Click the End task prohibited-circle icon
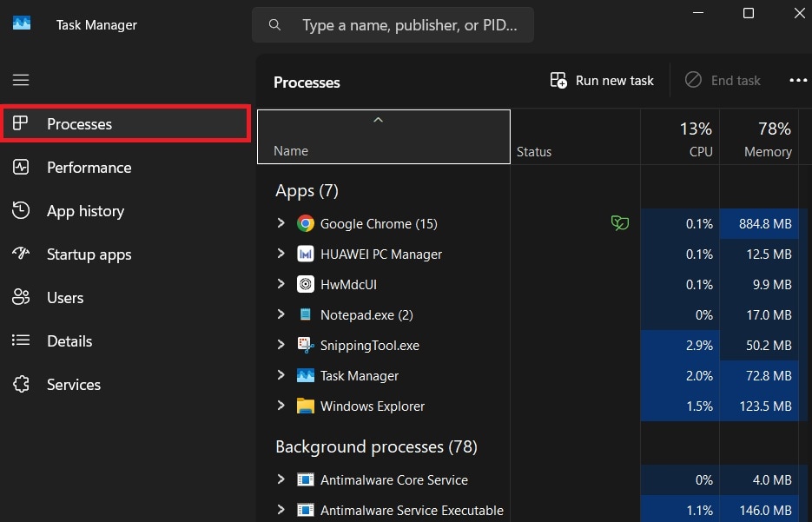 tap(693, 80)
